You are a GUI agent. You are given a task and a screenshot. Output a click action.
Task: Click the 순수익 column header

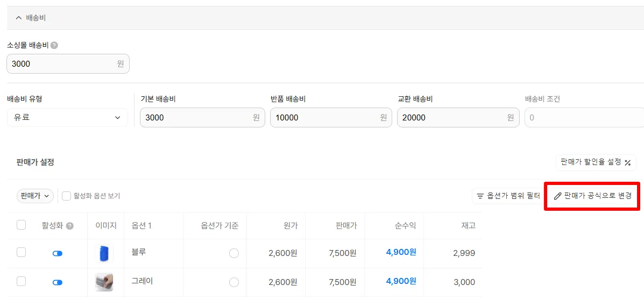pyautogui.click(x=405, y=225)
